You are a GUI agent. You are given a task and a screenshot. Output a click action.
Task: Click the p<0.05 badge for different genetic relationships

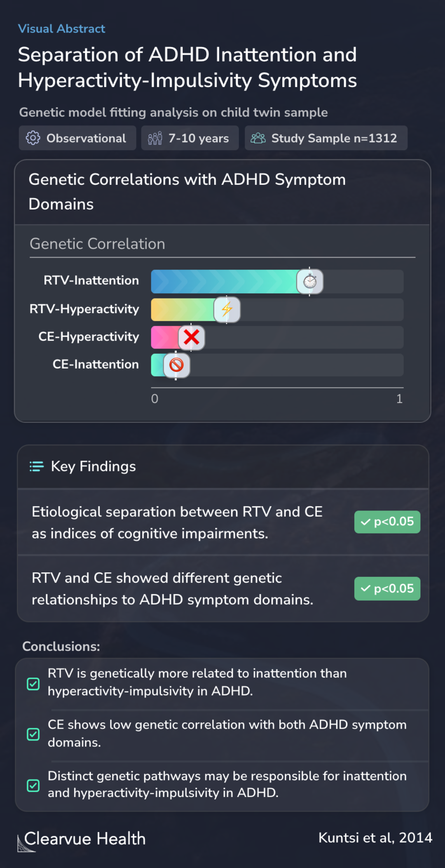pyautogui.click(x=387, y=589)
